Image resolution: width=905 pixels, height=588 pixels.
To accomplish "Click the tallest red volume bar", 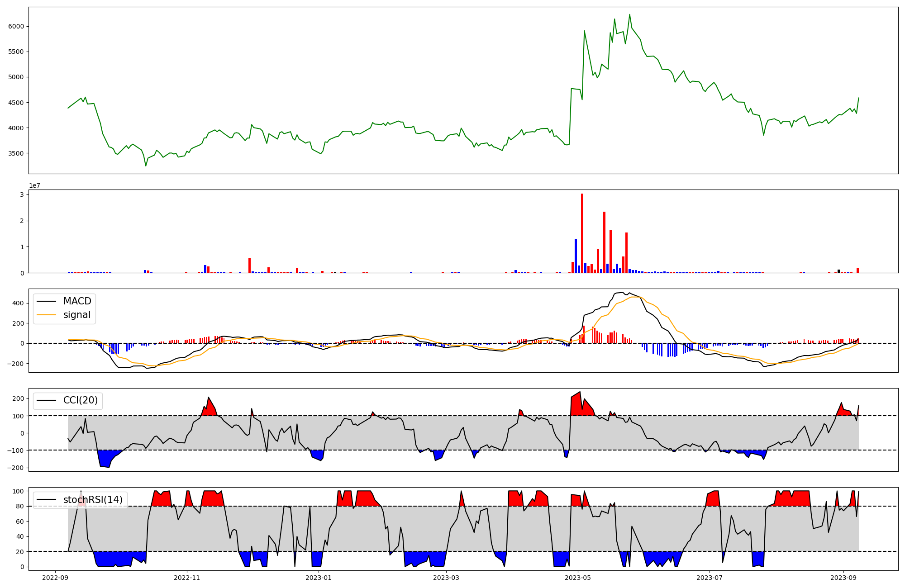I will [x=582, y=233].
